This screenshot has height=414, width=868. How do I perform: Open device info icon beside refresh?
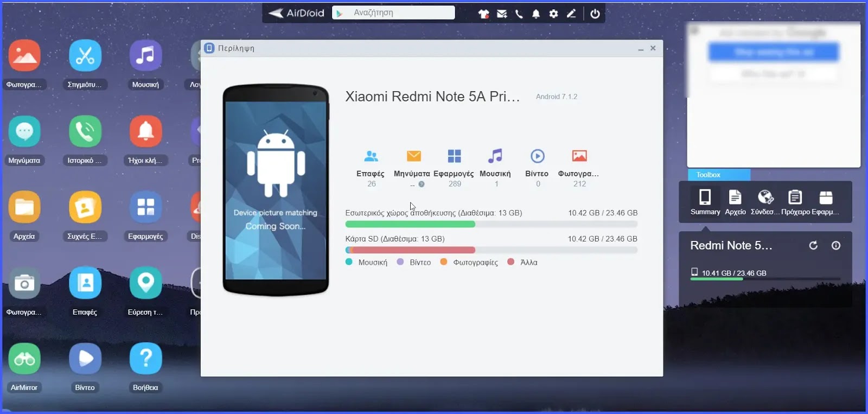(x=836, y=245)
